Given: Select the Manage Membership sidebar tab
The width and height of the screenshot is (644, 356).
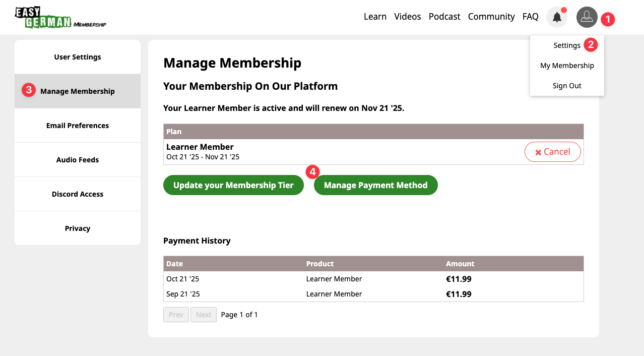Looking at the screenshot, I should pyautogui.click(x=78, y=91).
